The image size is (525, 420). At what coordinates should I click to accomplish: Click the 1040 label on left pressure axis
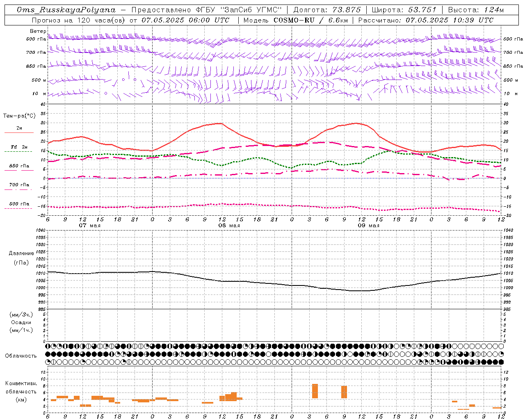point(40,230)
